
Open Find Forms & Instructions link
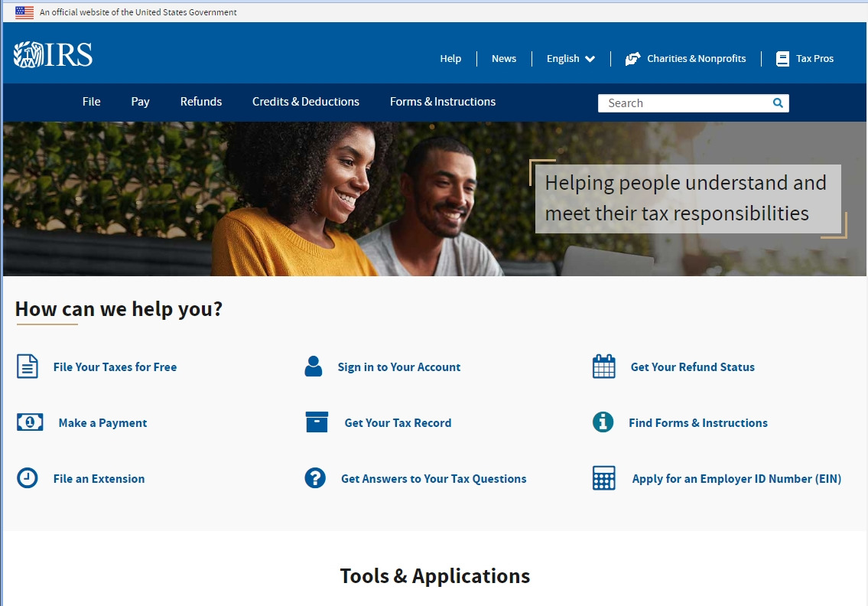point(698,423)
